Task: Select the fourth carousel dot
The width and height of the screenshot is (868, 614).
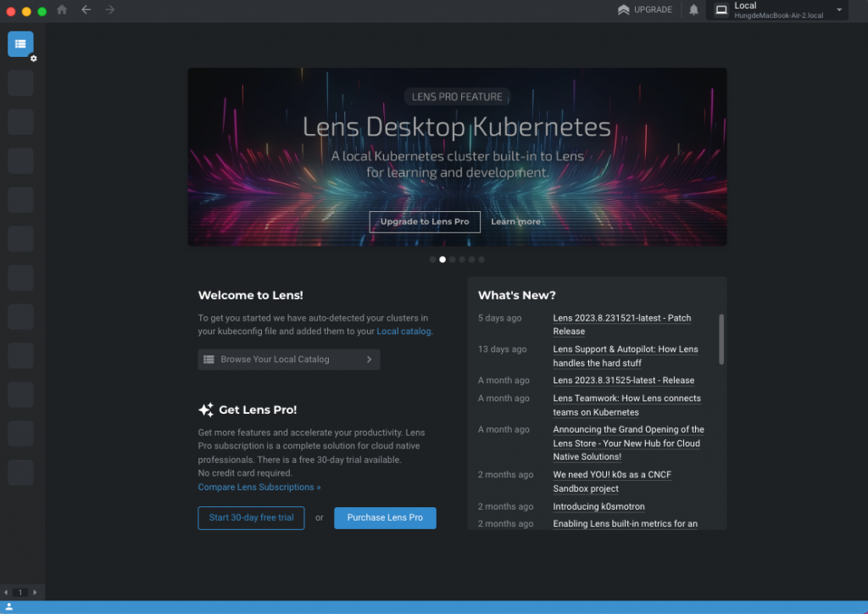Action: 462,260
